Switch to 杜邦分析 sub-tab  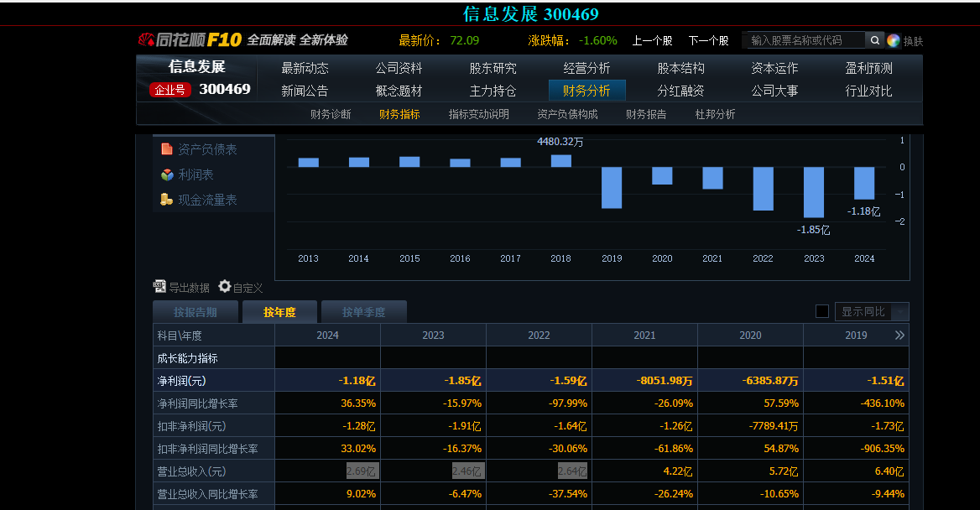tap(715, 114)
